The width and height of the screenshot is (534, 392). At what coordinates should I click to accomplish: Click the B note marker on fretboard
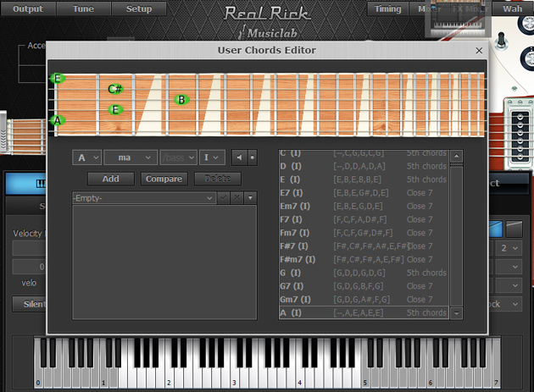[181, 100]
